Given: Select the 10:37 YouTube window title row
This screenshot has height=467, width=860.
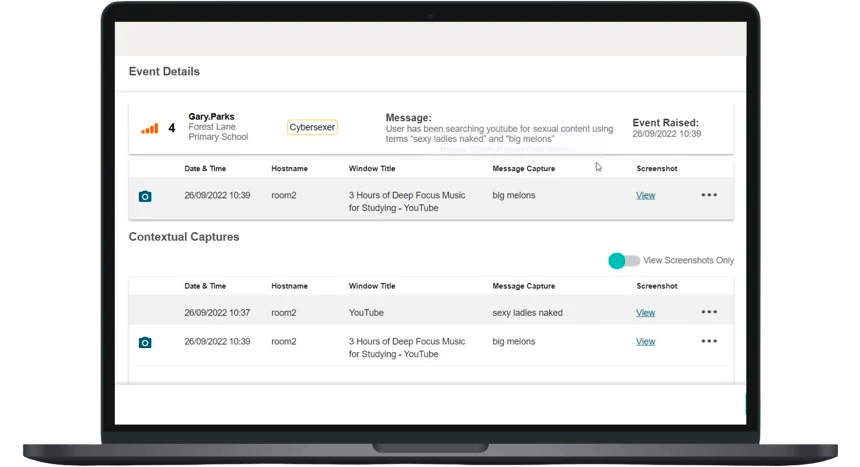Looking at the screenshot, I should [366, 313].
